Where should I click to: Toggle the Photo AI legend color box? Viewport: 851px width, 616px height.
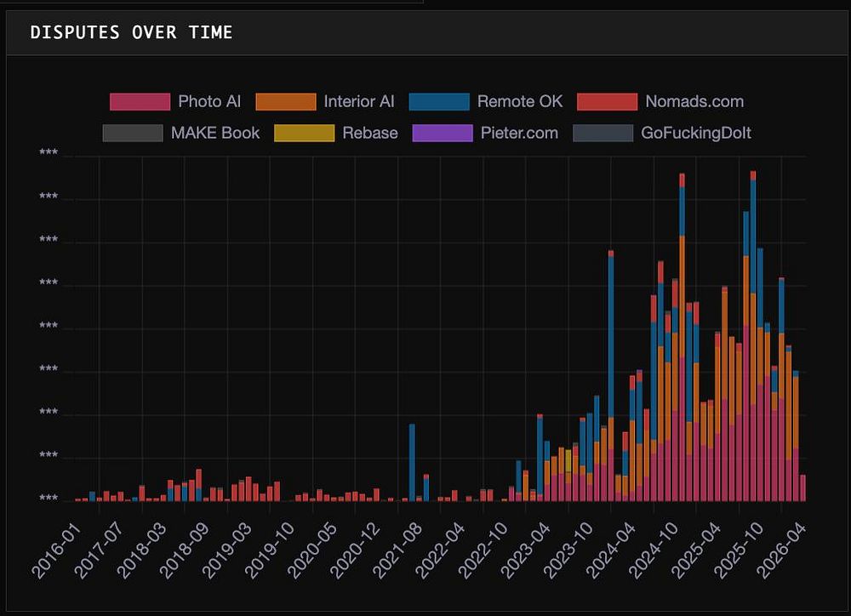point(140,101)
